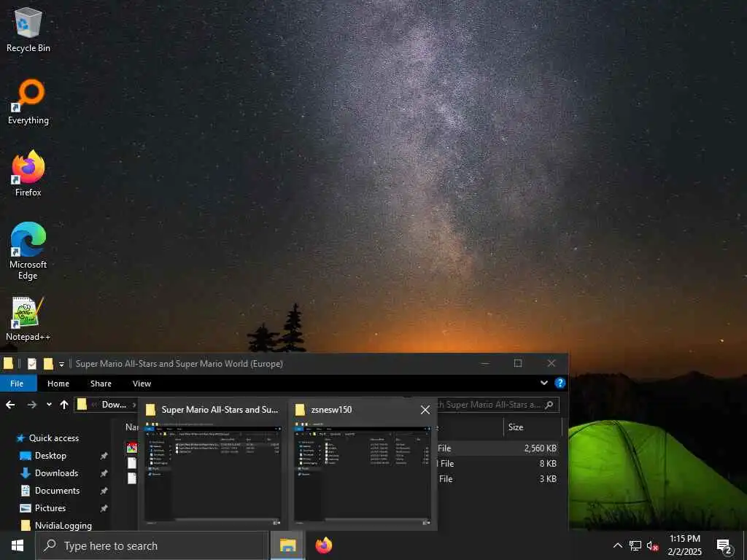Screen dimensions: 747x560
Task: Click the pin icon beside Desktop
Action: [x=104, y=456]
